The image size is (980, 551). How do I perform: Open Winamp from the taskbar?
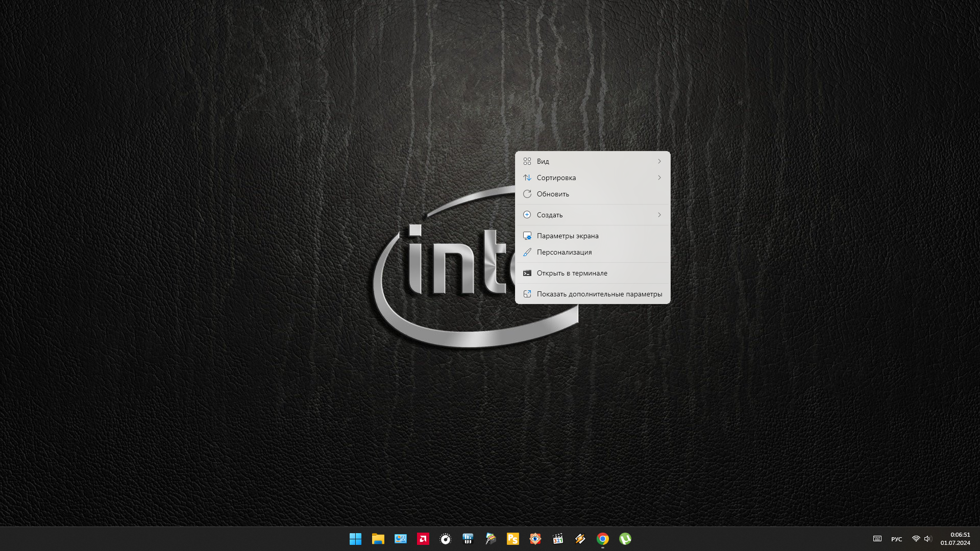tap(580, 539)
